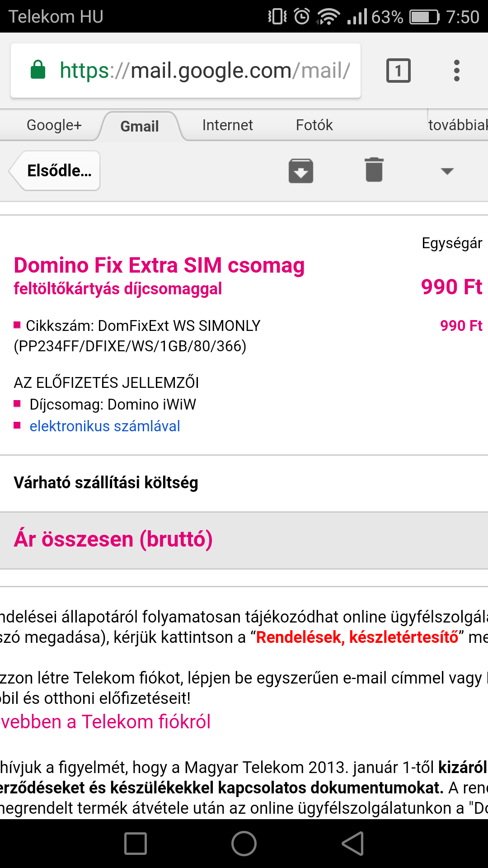Switch to the Google+ tab
This screenshot has width=488, height=868.
pyautogui.click(x=54, y=125)
